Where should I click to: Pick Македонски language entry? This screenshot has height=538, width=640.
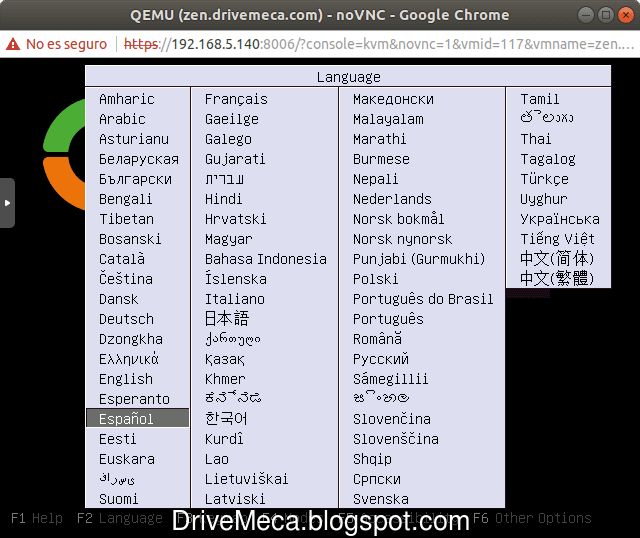click(393, 99)
